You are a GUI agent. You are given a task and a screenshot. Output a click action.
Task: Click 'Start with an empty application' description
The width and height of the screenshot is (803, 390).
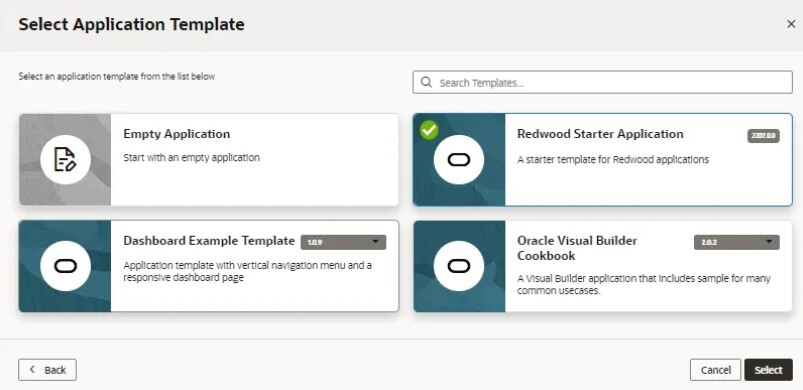pyautogui.click(x=192, y=158)
